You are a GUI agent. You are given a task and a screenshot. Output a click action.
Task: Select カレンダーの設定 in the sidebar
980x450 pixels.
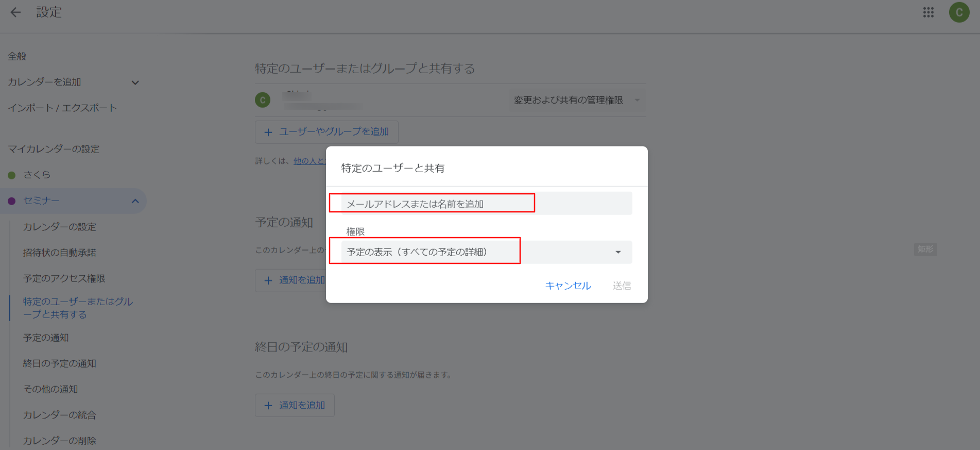(60, 227)
